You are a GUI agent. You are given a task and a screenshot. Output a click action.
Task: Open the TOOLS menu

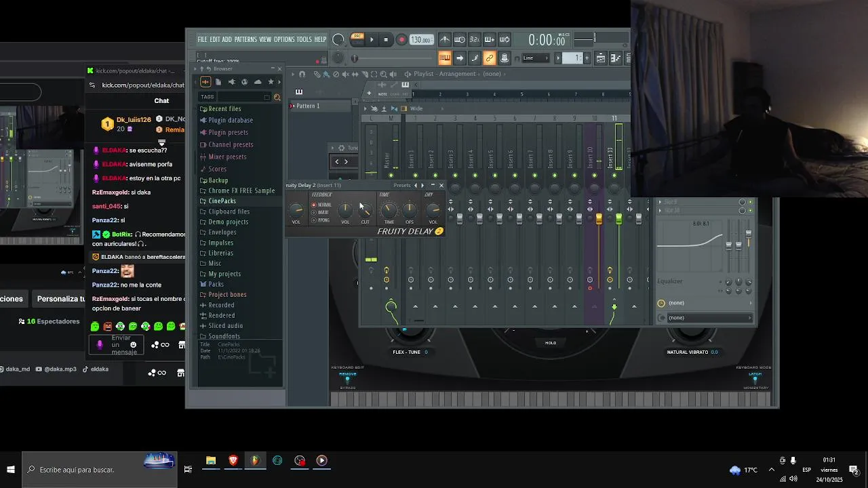(x=304, y=39)
